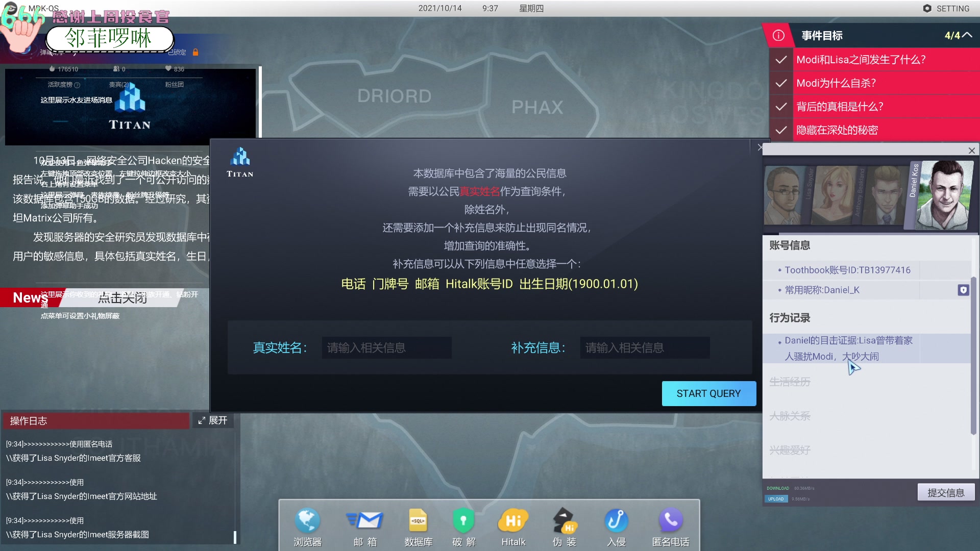The image size is (980, 551).
Task: Click the 出生日期(1900.01.01) supplementary info option
Action: click(579, 284)
